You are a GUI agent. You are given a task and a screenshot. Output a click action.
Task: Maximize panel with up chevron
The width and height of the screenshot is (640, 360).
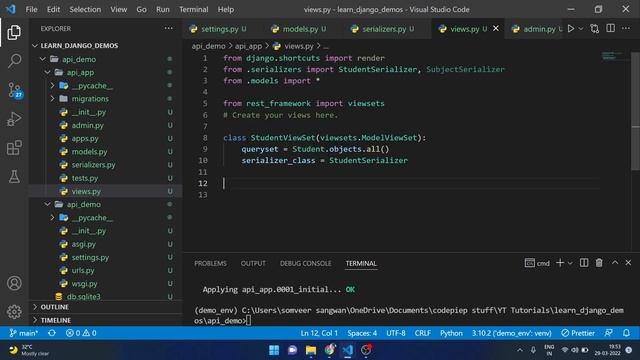click(x=615, y=263)
